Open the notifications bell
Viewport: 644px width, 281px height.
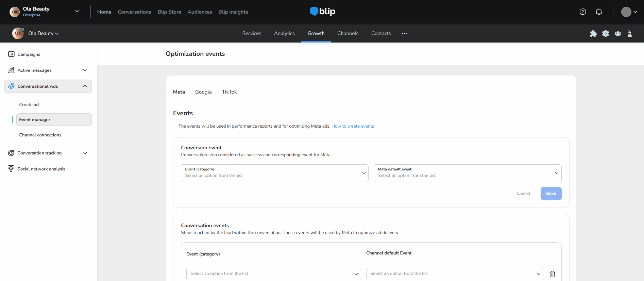click(x=599, y=12)
